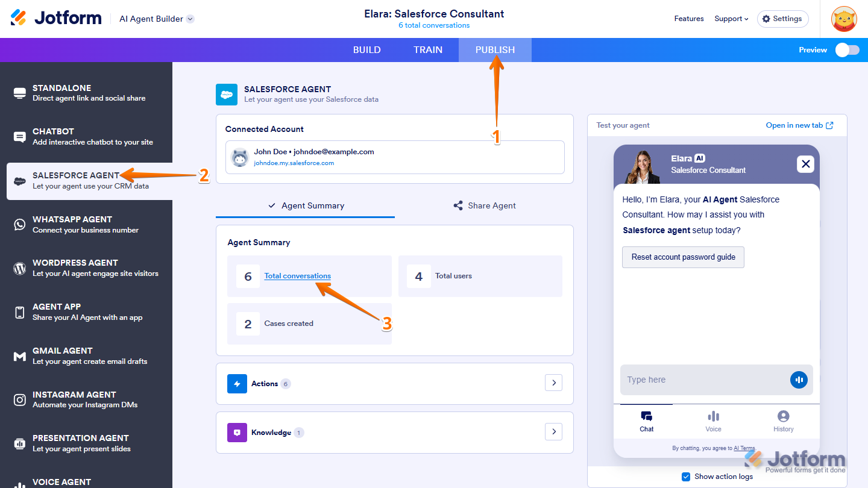This screenshot has height=488, width=868.
Task: Click the Type here chat input field
Action: tap(702, 380)
